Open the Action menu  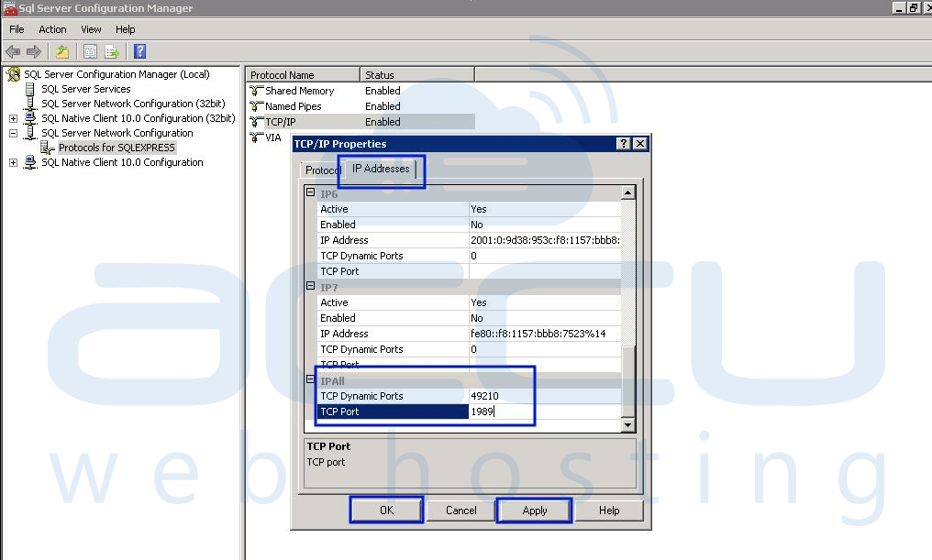[x=52, y=29]
